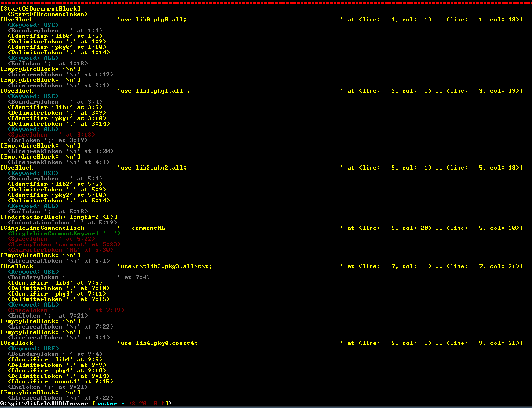Select StringToken 'comment' at 5:23

(x=64, y=244)
